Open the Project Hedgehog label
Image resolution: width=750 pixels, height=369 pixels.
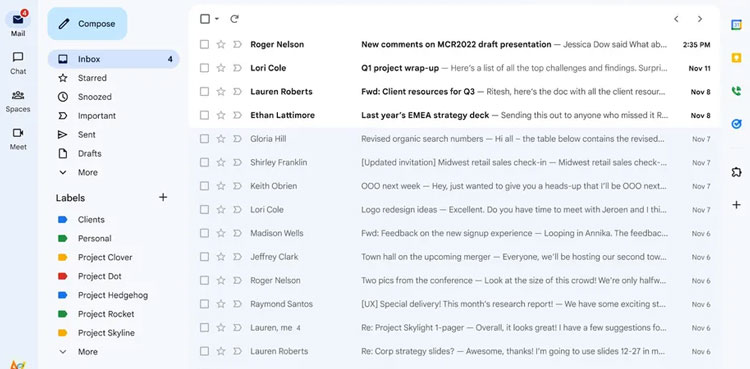tap(113, 295)
